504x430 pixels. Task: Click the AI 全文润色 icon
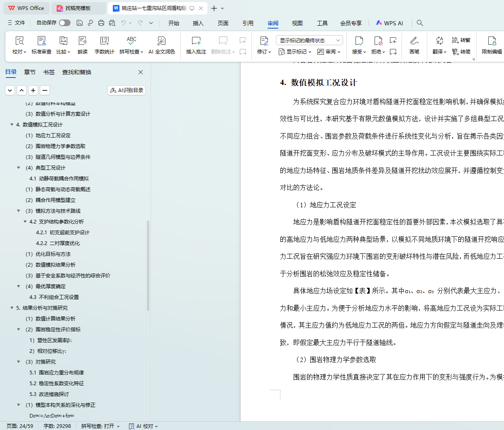click(x=161, y=45)
